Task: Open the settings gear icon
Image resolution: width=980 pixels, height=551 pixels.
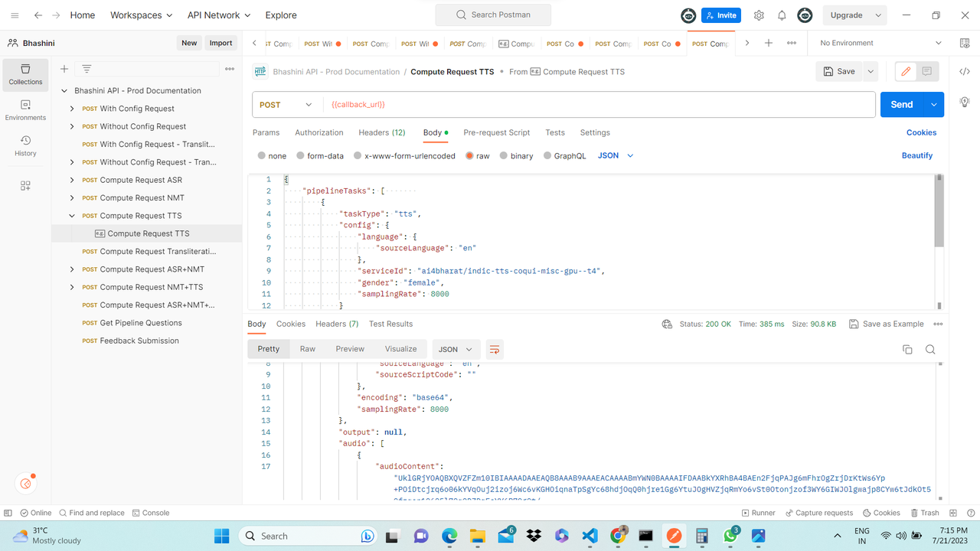Action: pyautogui.click(x=759, y=15)
